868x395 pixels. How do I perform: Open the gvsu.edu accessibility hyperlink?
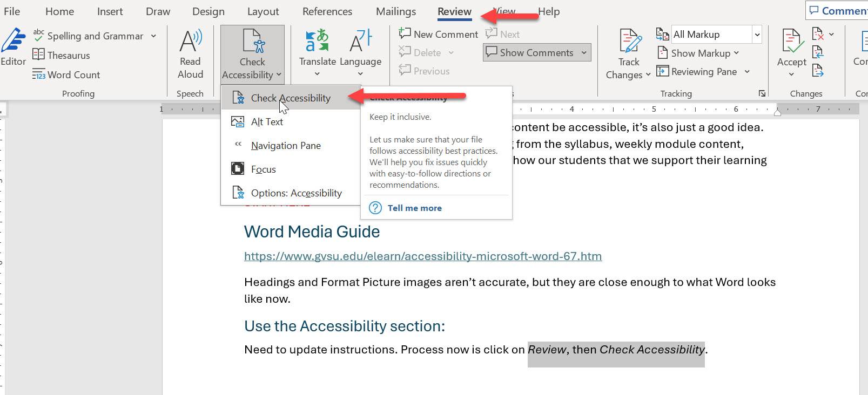pos(422,256)
